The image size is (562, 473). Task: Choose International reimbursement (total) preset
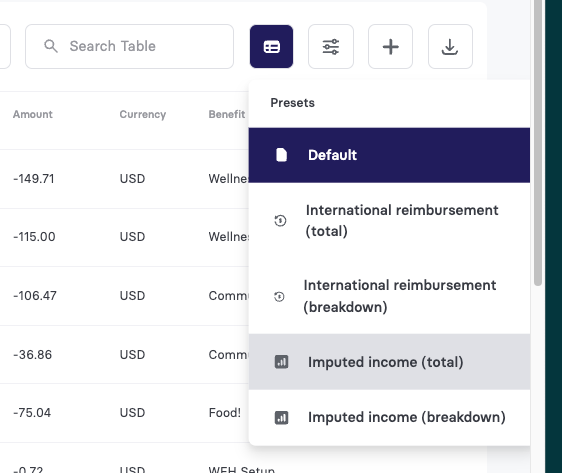pos(389,221)
